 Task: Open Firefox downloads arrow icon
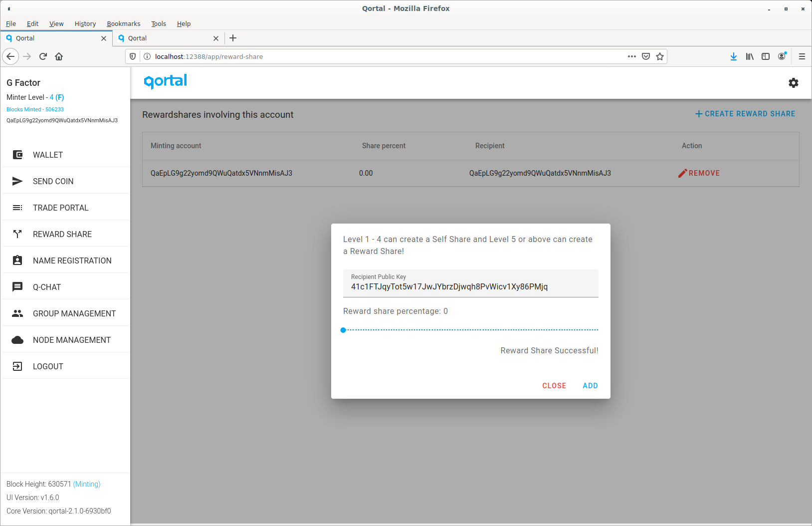tap(734, 56)
